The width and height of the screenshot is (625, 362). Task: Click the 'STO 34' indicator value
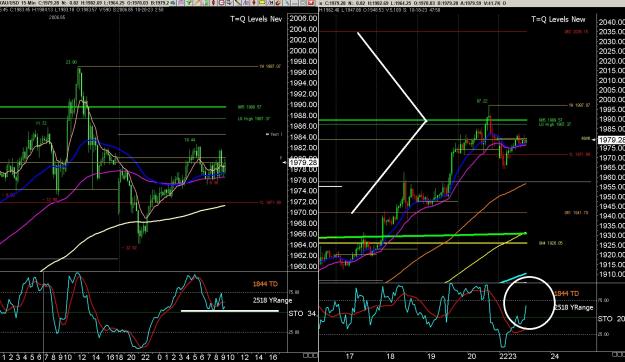coord(303,314)
